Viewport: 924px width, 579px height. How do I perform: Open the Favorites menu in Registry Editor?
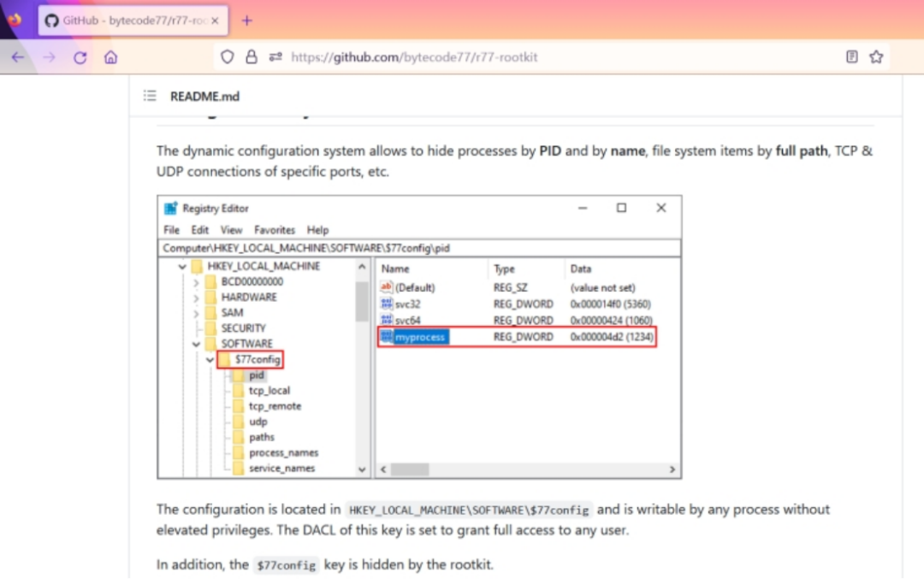pos(275,230)
